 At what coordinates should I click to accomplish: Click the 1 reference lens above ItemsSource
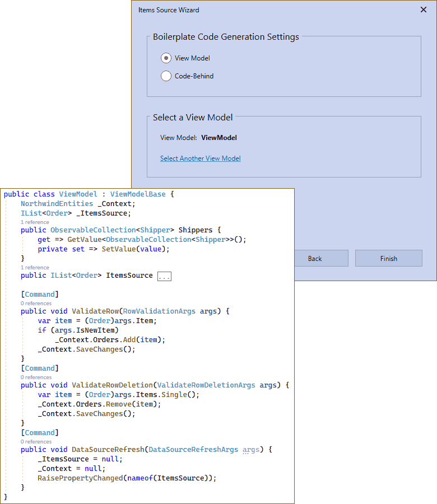click(35, 268)
